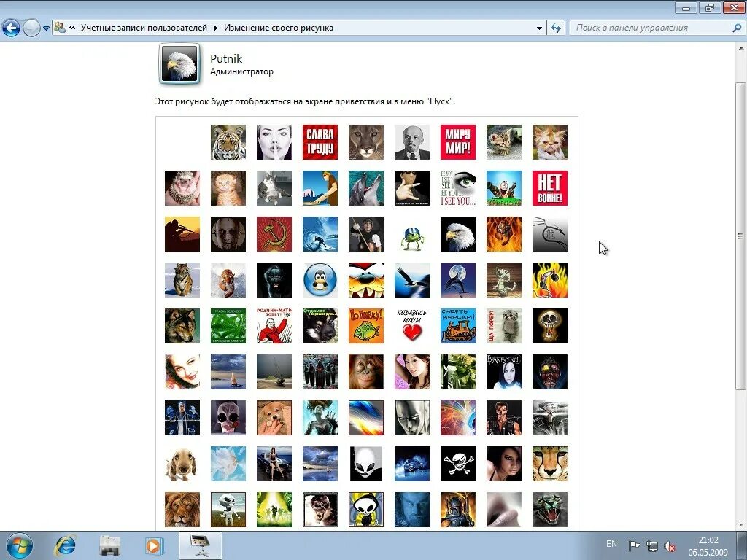Open 'Учетные записи пользователей' breadcrumb
747x560 pixels.
[x=144, y=28]
